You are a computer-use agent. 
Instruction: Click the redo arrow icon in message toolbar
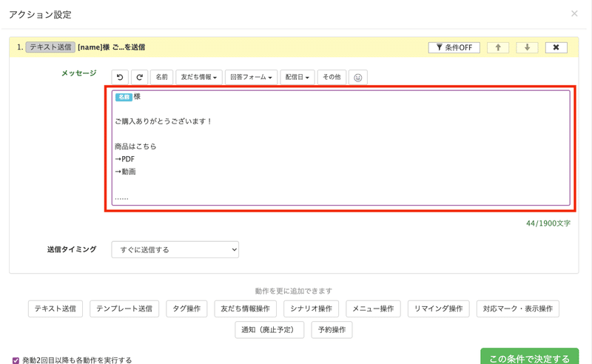click(139, 77)
